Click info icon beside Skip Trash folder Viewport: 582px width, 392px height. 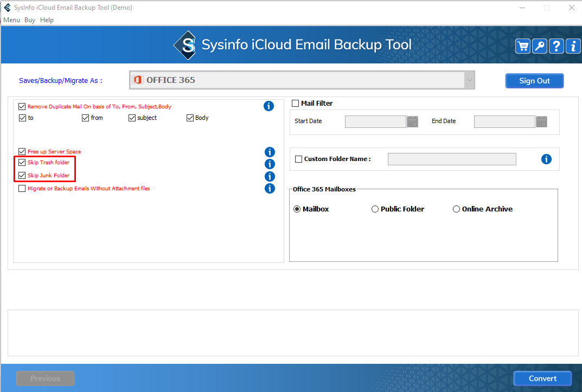[270, 164]
